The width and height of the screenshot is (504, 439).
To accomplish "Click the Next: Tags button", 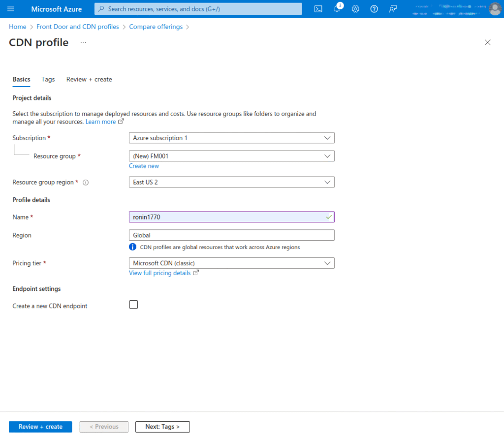I will click(162, 427).
